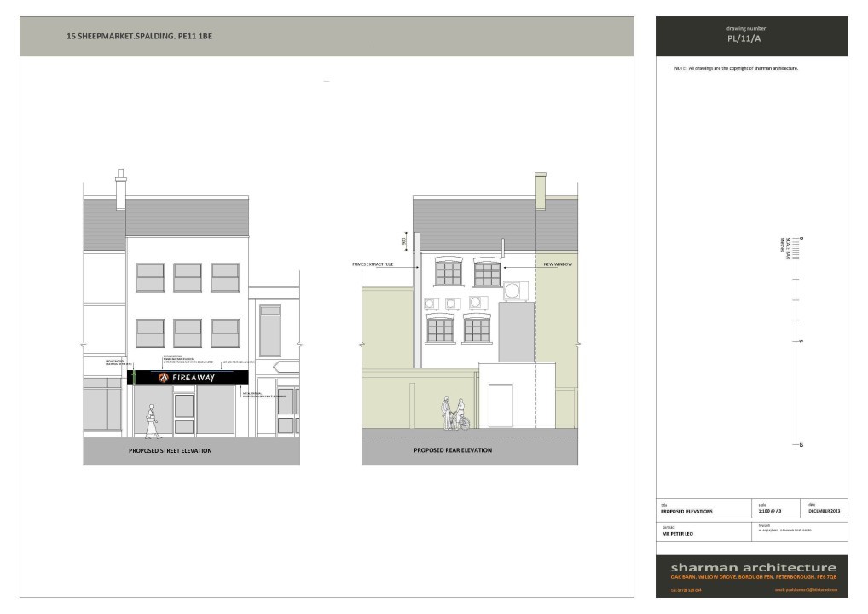Click the email address in the footer
Image resolution: width=868 pixels, height=614 pixels.
[x=805, y=589]
